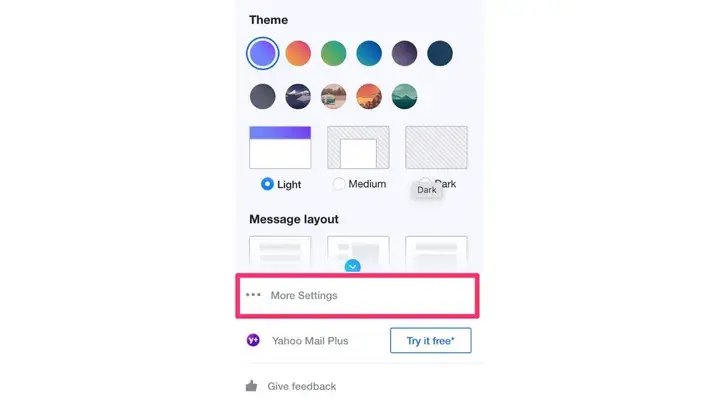Click the Medium mode preview thumbnail
This screenshot has height=405, width=720.
(x=358, y=147)
